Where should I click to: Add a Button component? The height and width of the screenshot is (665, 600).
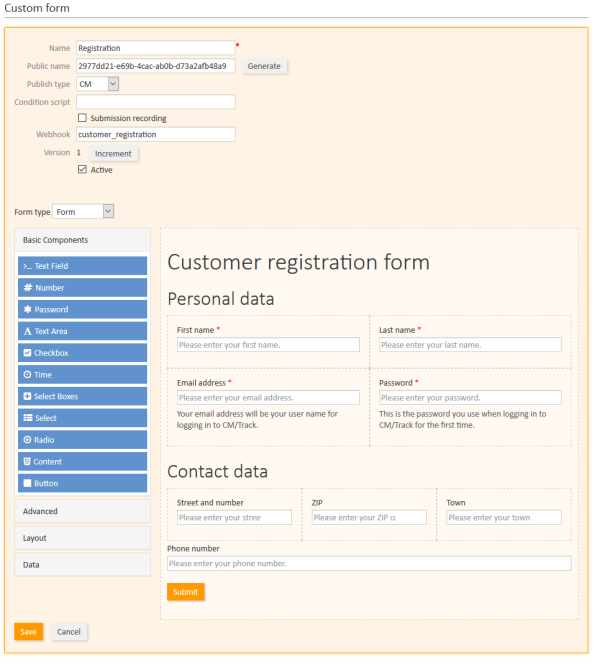click(82, 483)
